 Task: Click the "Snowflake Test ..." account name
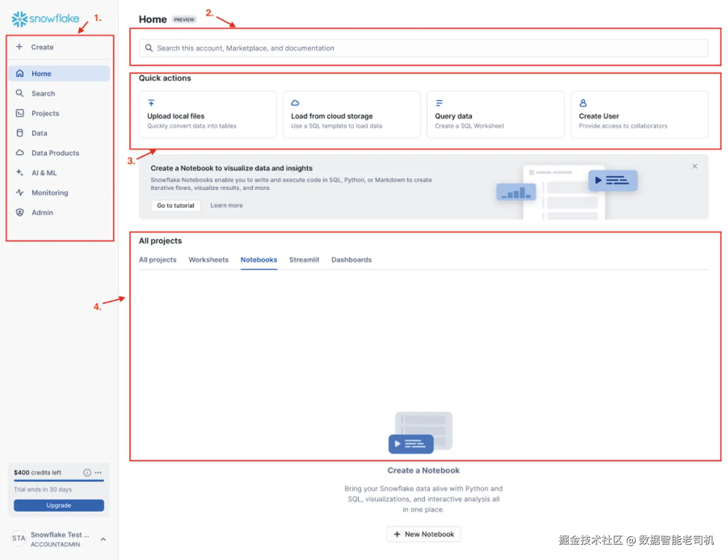click(60, 534)
